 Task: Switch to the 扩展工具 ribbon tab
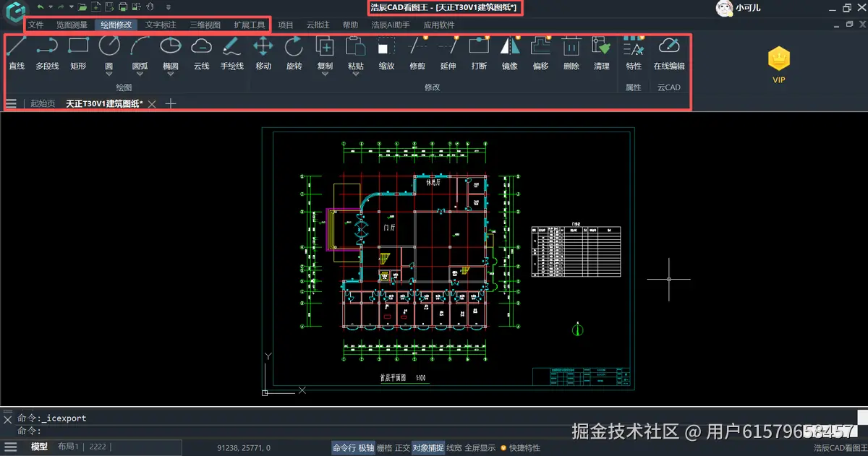pos(250,25)
